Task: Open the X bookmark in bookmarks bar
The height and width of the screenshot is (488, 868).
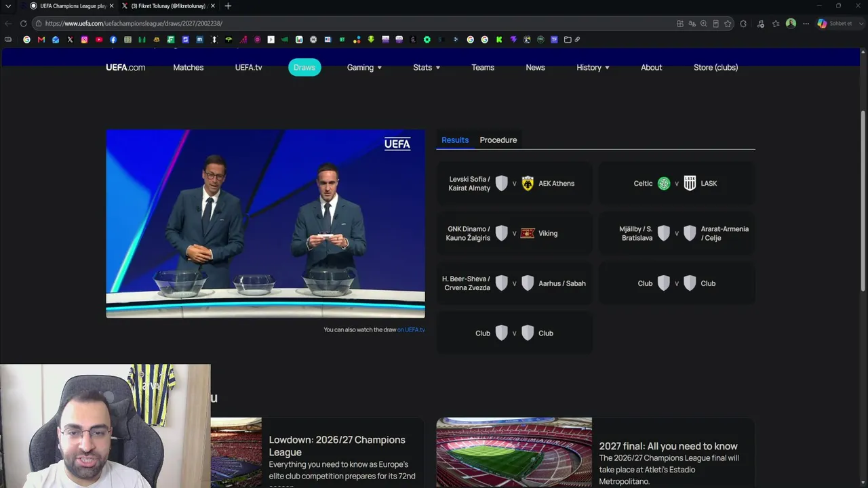Action: click(70, 39)
